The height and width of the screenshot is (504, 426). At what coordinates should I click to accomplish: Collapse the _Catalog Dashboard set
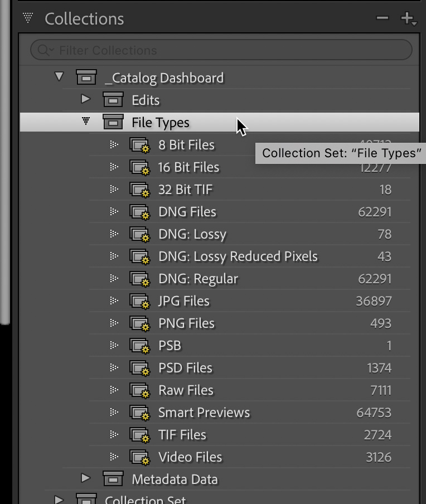pos(59,76)
